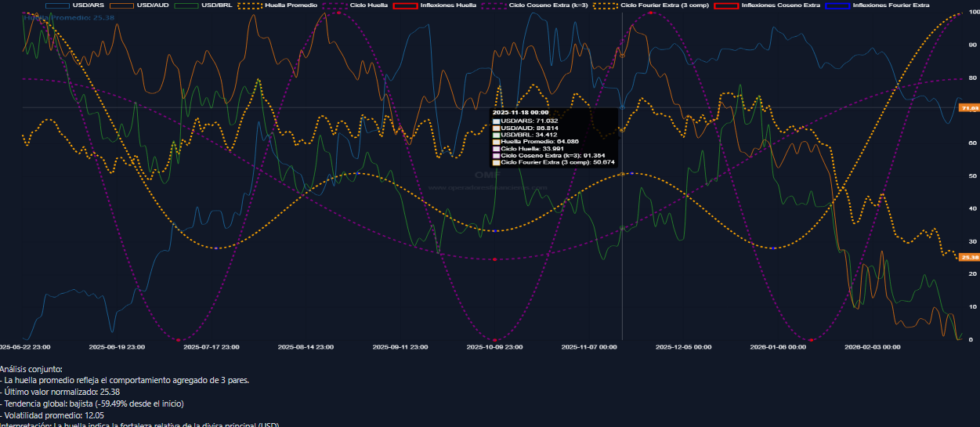
Task: Click the 'Volatilidad promedio: 12.05' text
Action: (x=55, y=415)
